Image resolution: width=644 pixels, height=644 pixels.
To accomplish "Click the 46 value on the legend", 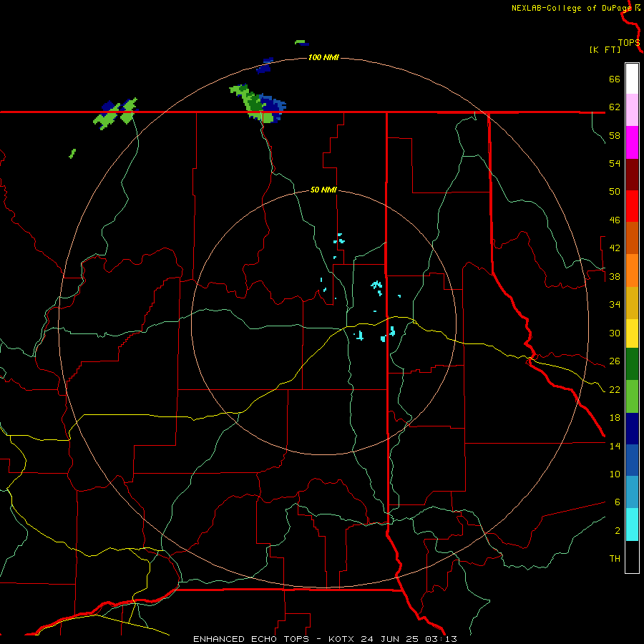I will tap(615, 220).
